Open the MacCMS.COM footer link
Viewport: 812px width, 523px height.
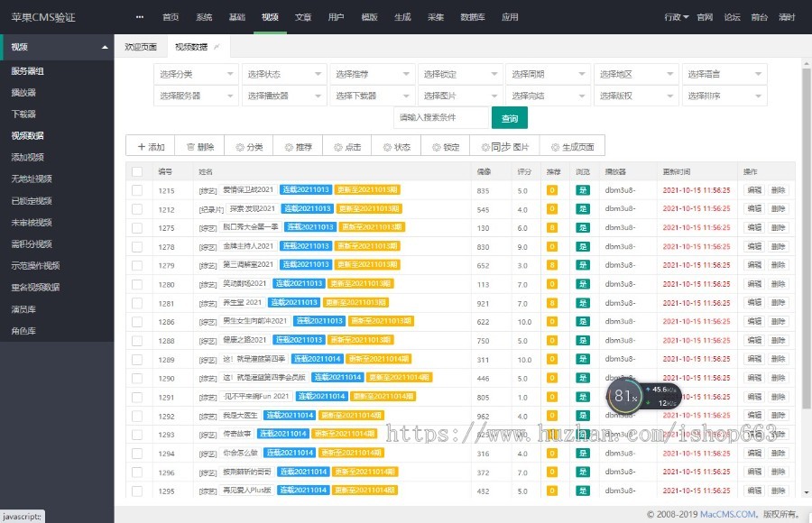tap(728, 514)
